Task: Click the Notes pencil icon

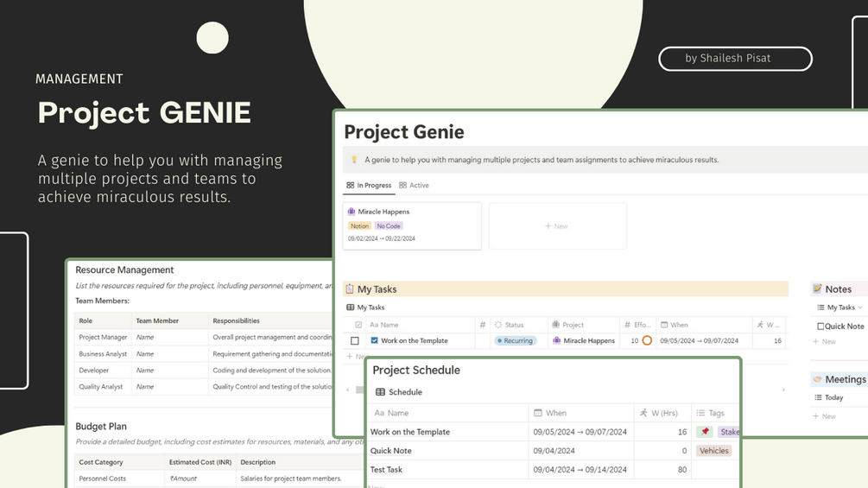Action: [818, 288]
